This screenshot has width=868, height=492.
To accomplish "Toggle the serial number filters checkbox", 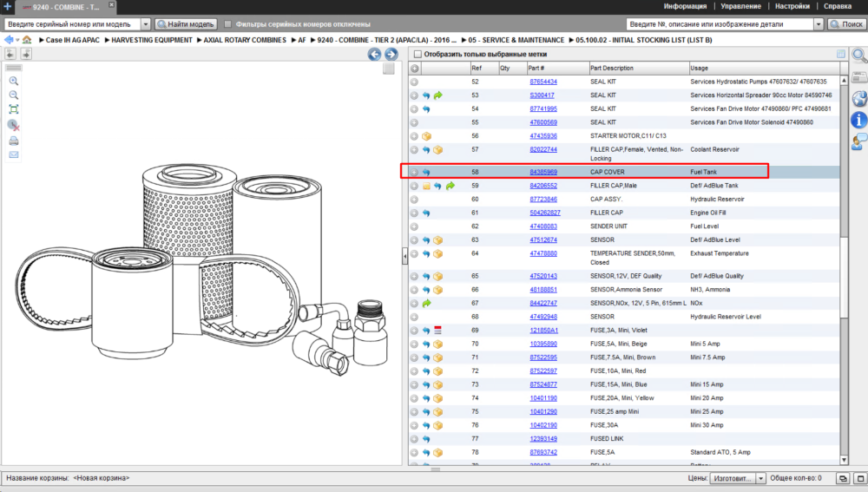I will [227, 24].
